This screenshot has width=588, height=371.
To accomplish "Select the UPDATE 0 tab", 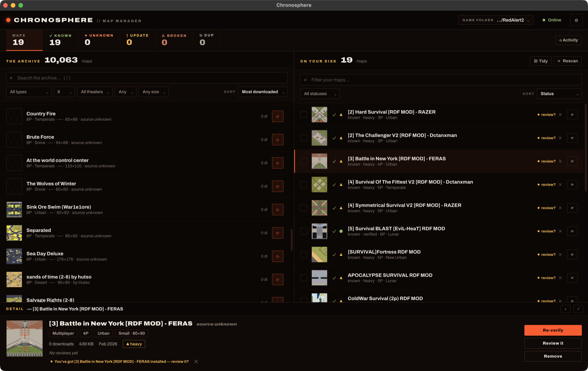I will pos(138,40).
